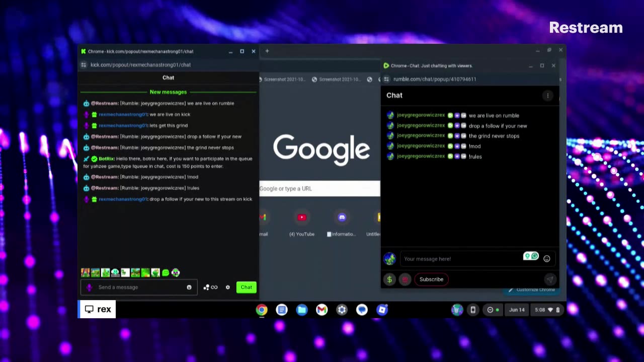
Task: Click the Rumble dollar rant icon
Action: [x=389, y=279]
